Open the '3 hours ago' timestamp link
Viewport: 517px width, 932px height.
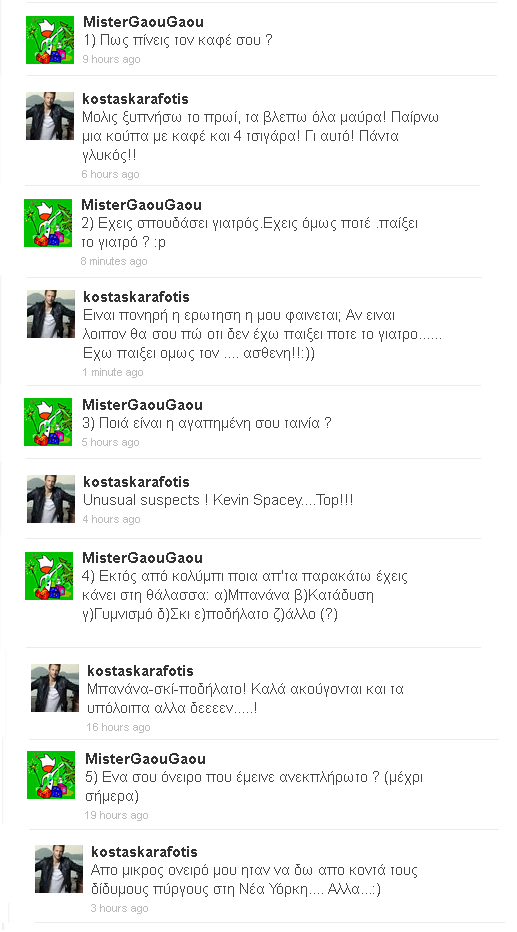[119, 908]
